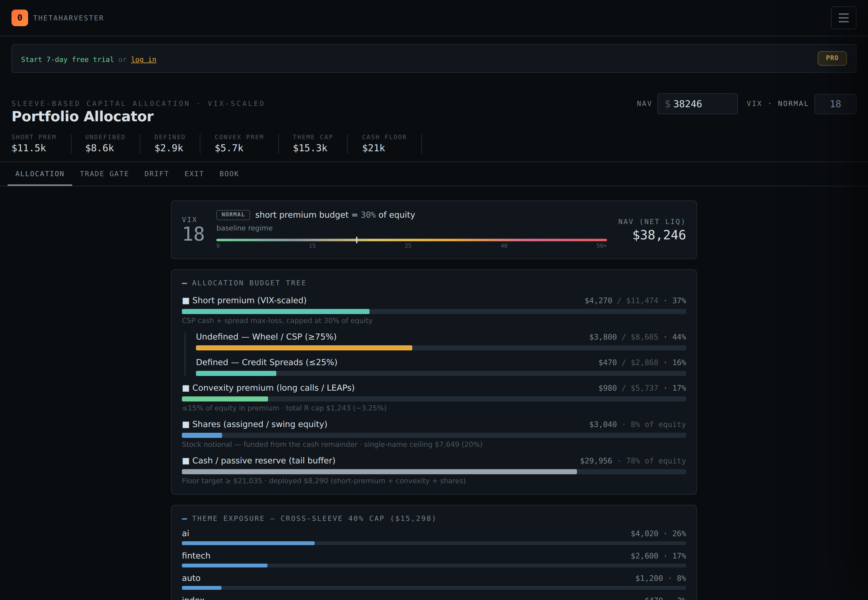Screen dimensions: 868x600
Task: Click the auto theme exposure bar
Action: pyautogui.click(x=434, y=588)
